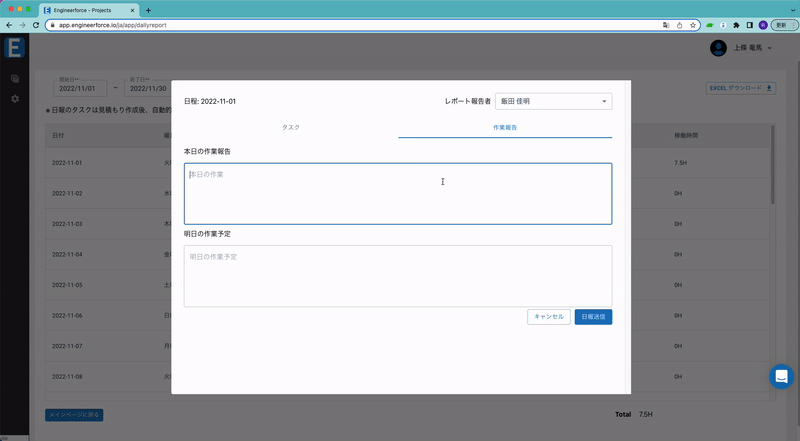
Task: Click the translate page icon in address bar
Action: click(x=666, y=25)
